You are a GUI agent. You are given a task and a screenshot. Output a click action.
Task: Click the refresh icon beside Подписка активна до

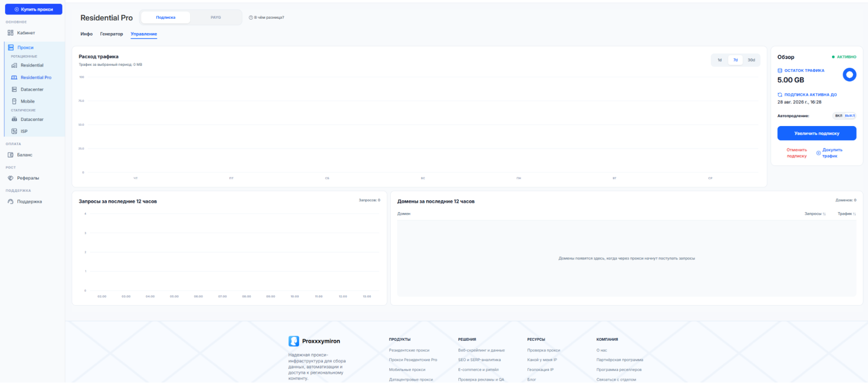[780, 95]
